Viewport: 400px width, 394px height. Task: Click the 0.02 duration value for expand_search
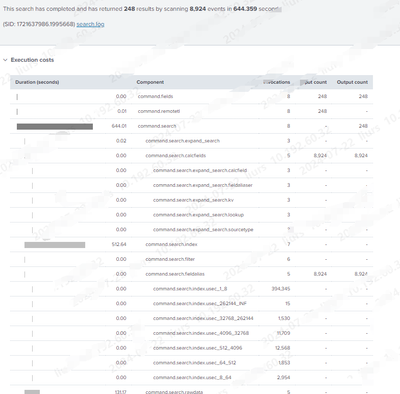click(x=121, y=141)
